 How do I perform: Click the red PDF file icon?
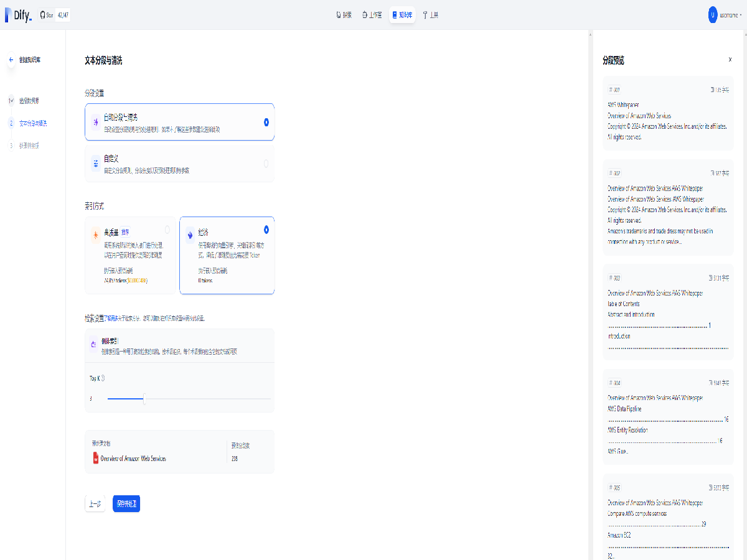coord(95,459)
